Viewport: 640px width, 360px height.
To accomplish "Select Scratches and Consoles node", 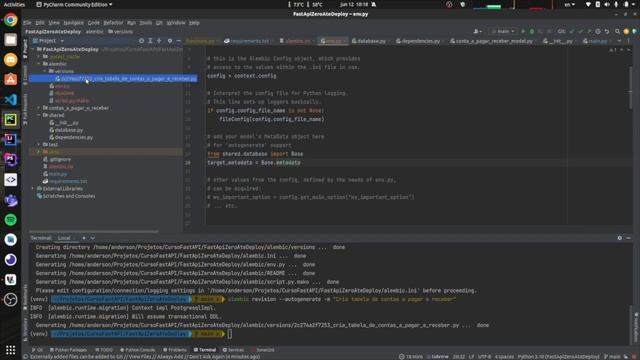I will [66, 196].
